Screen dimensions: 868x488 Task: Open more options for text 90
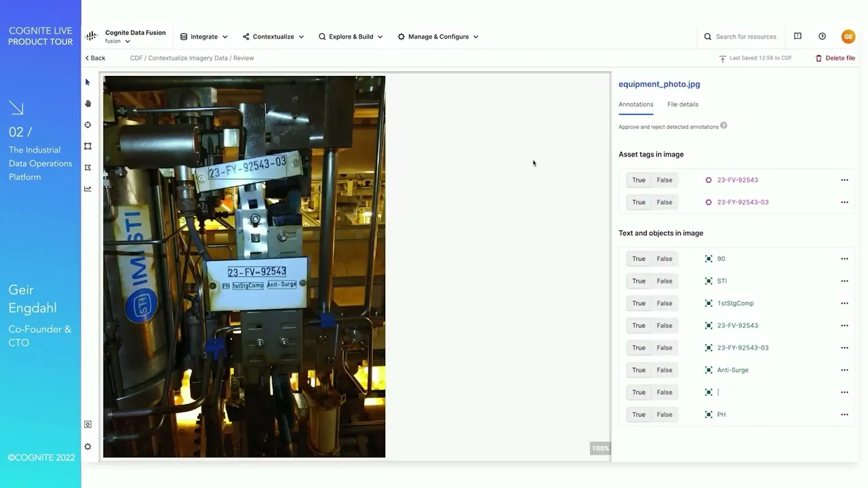click(x=844, y=259)
